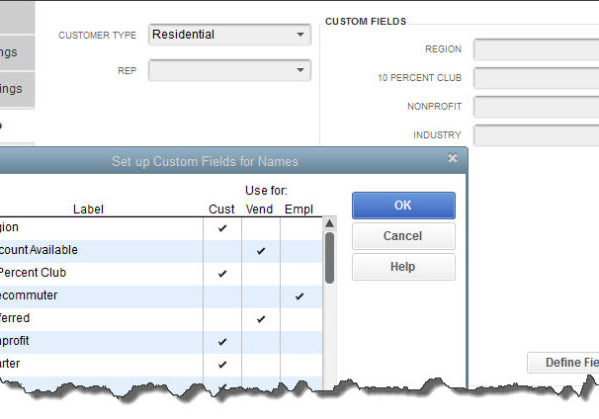Click the Cancel button
Image resolution: width=599 pixels, height=419 pixels.
tap(404, 236)
